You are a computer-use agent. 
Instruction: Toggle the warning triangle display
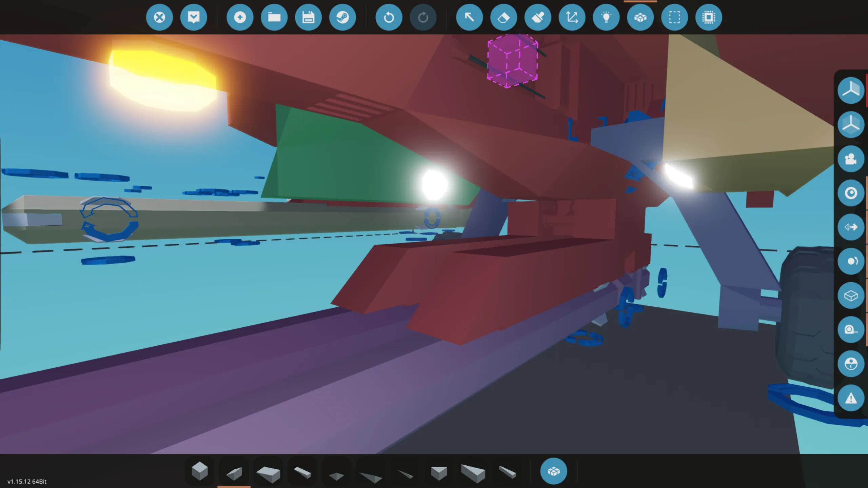[850, 398]
